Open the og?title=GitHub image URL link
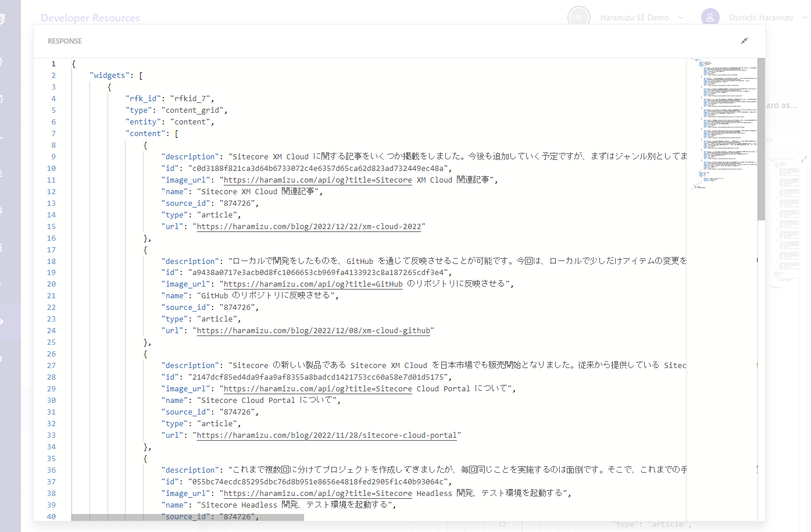Viewport: 811px width, 532px height. pos(313,284)
